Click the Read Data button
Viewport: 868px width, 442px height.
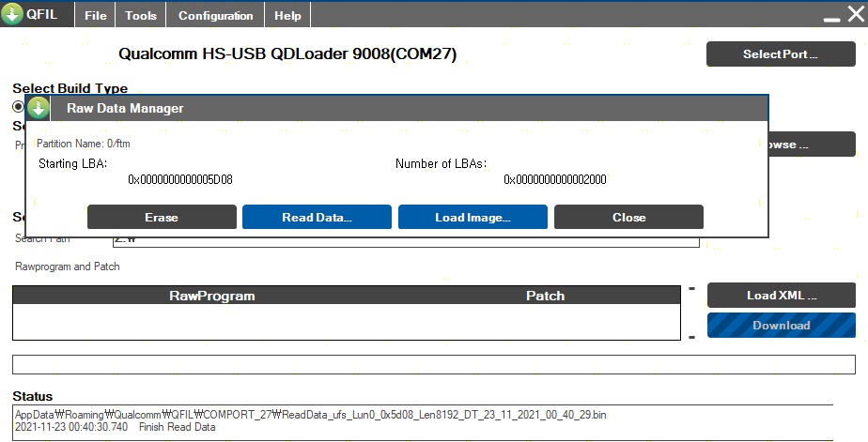coord(317,217)
